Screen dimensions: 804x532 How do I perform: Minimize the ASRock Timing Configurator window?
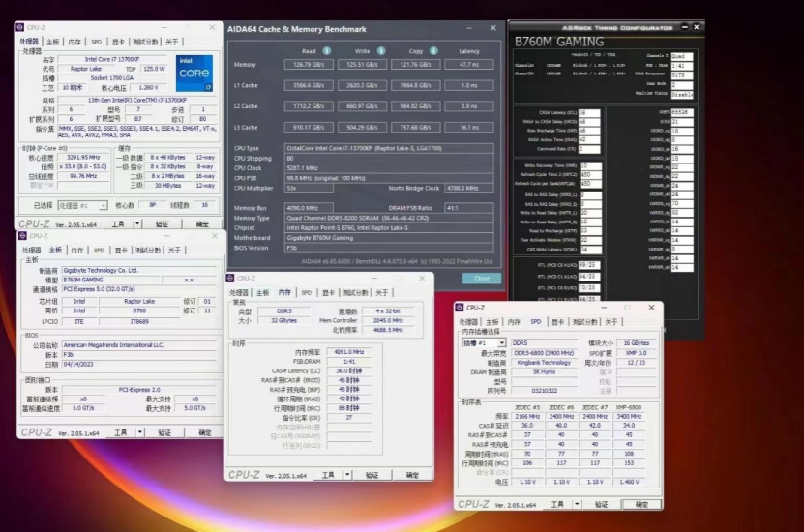(685, 27)
